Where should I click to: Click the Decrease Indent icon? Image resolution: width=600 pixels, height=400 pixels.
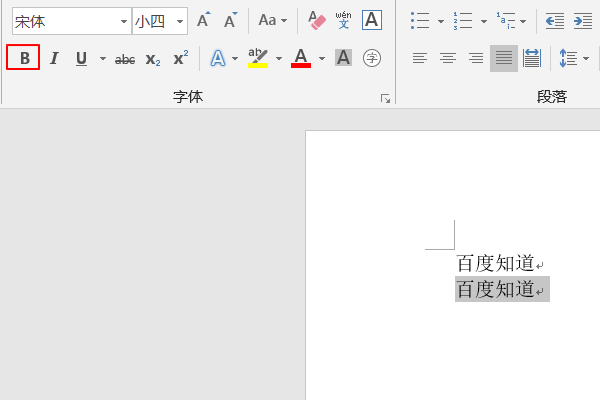[x=555, y=21]
